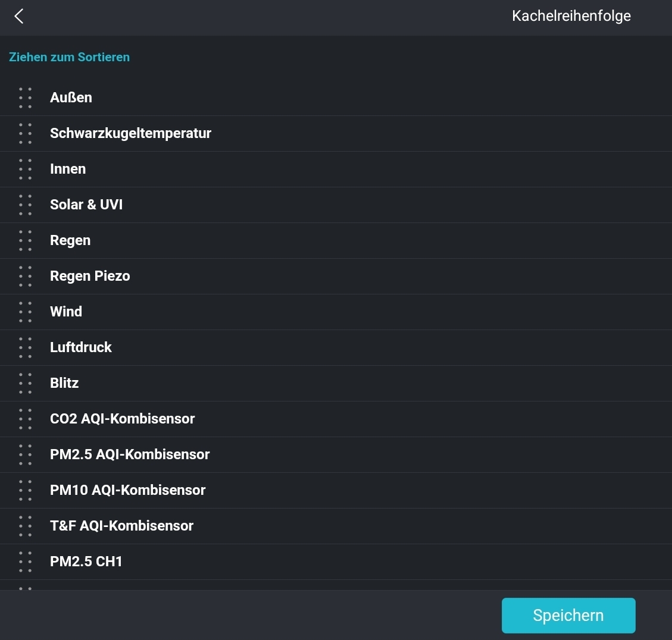The width and height of the screenshot is (672, 640).
Task: Click the drag handle beside Außen
Action: click(25, 98)
